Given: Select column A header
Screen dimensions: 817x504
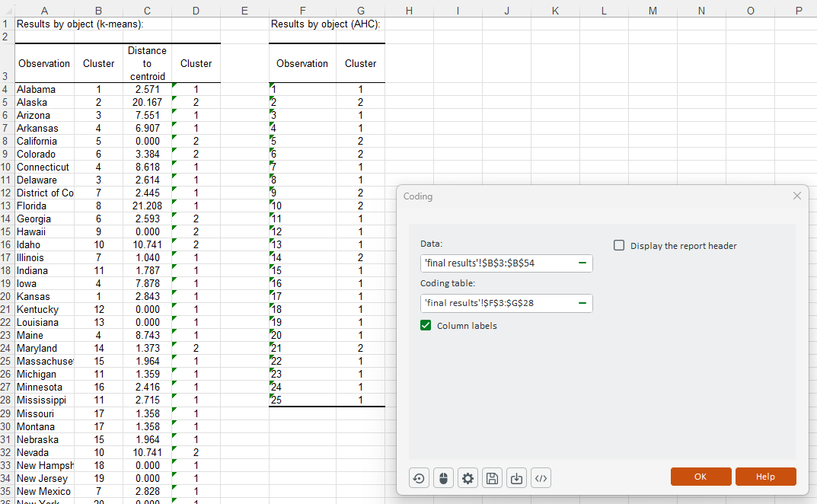Looking at the screenshot, I should pyautogui.click(x=44, y=11).
